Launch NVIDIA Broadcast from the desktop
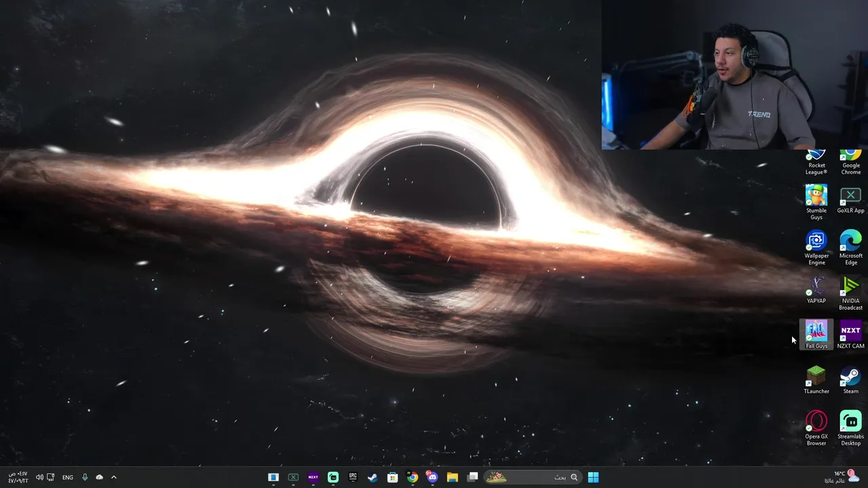868x488 pixels. [x=850, y=293]
